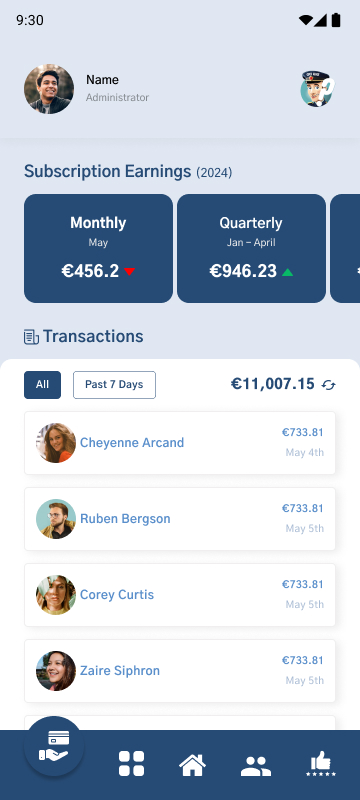Tap the Transactions receipt icon
This screenshot has width=360, height=800.
point(31,337)
